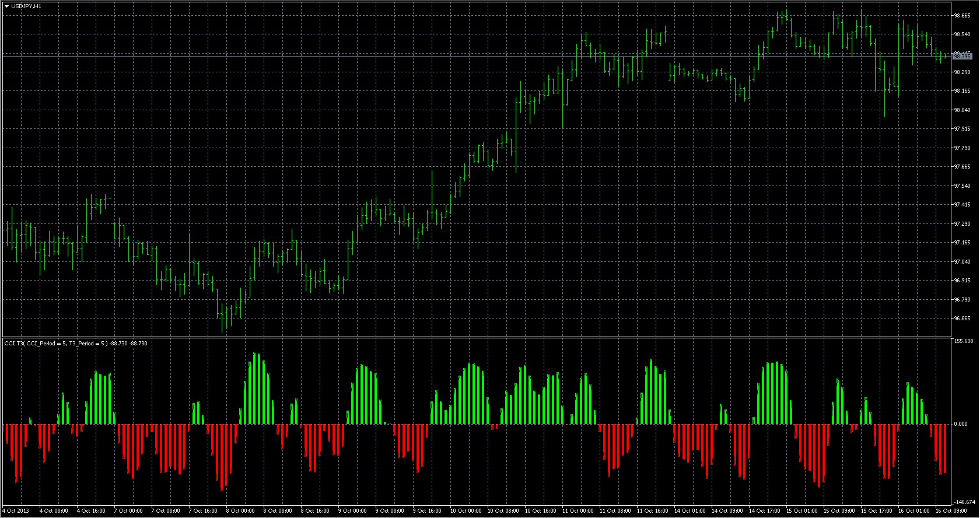This screenshot has height=518, width=980.
Task: Click the 97.915 price scale label
Action: pos(961,129)
